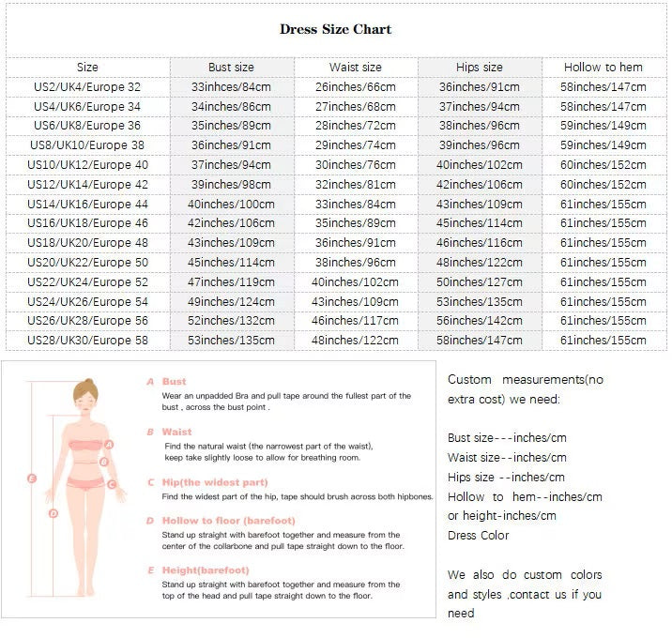Select the "Bust size" column header

pyautogui.click(x=231, y=68)
